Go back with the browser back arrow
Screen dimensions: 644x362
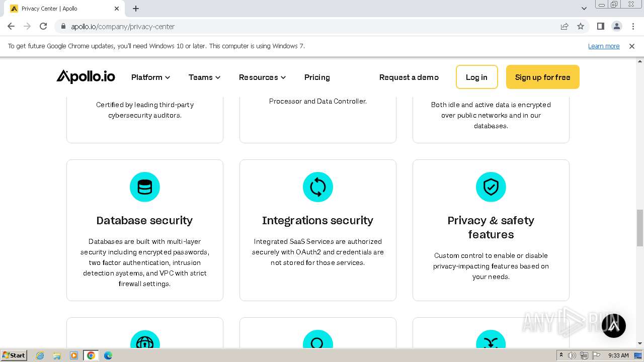click(11, 26)
